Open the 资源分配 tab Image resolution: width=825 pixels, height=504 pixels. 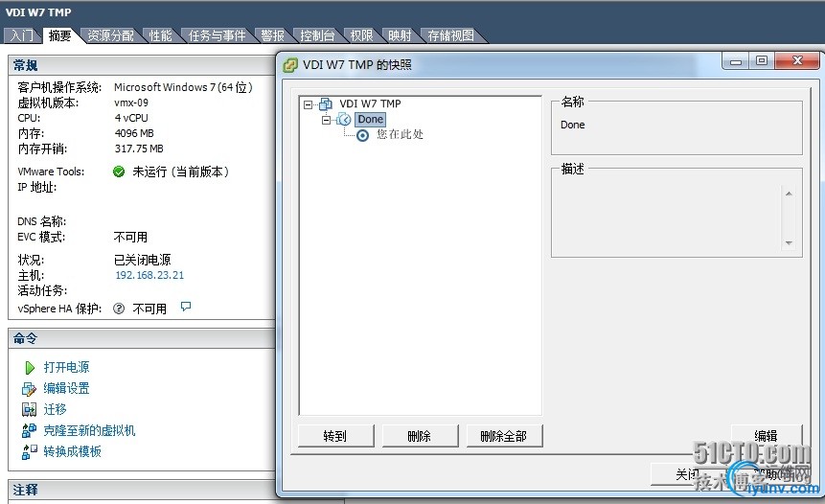pyautogui.click(x=110, y=35)
